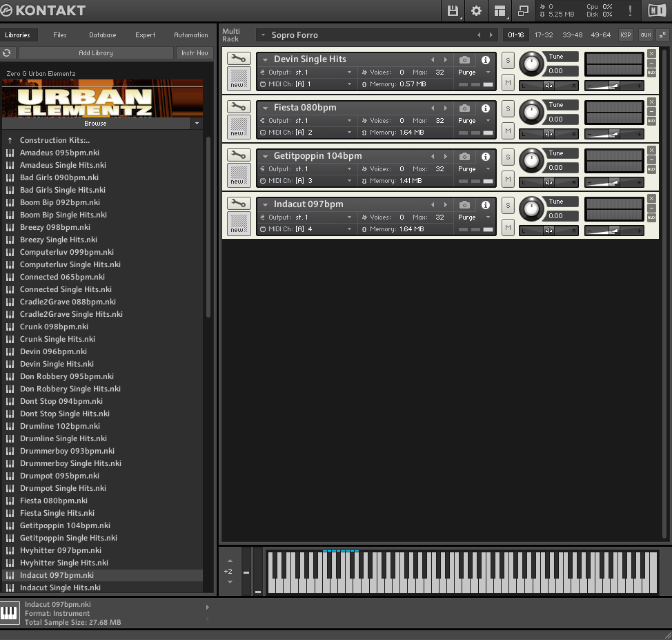Switch to the Files tab
Screen dimensions: 672x640
pos(60,35)
